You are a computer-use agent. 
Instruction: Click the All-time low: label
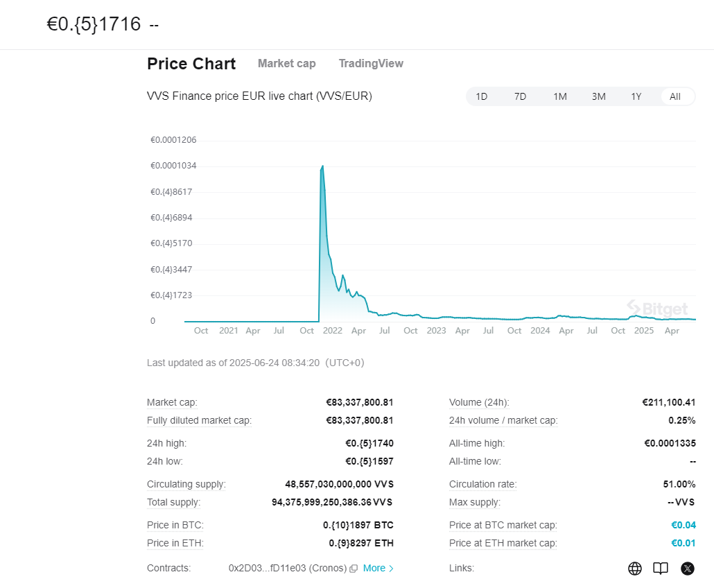click(475, 462)
